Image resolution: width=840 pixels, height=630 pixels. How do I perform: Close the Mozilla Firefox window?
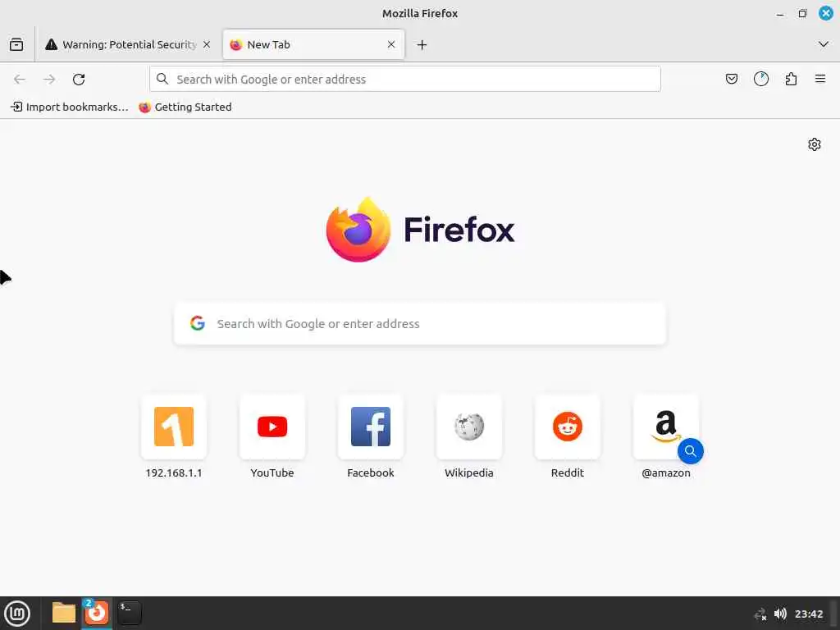tap(825, 13)
